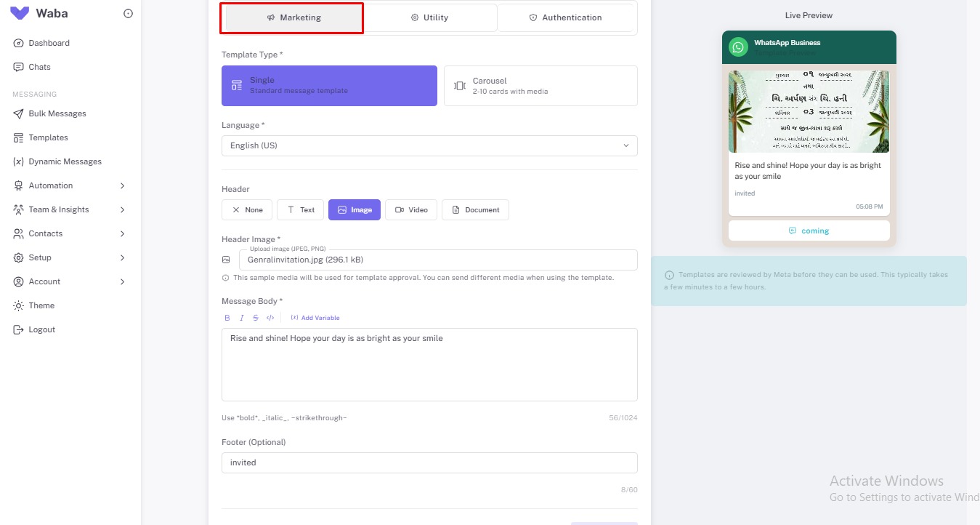Select the Video header type
The image size is (980, 525).
[411, 209]
